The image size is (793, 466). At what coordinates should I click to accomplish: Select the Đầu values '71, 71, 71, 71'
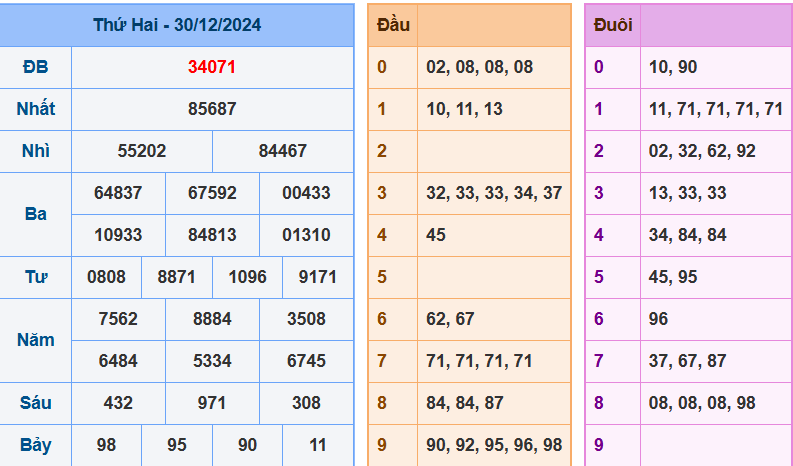click(479, 361)
